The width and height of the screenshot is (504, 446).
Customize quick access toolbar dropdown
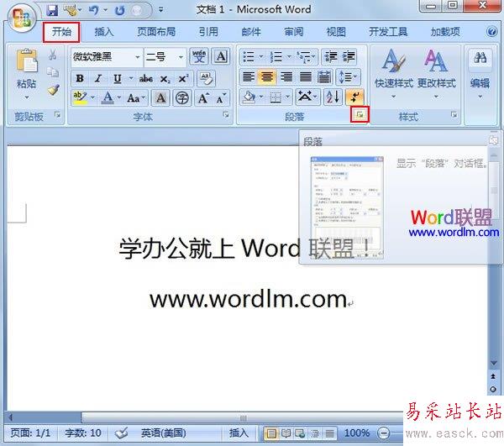click(160, 10)
